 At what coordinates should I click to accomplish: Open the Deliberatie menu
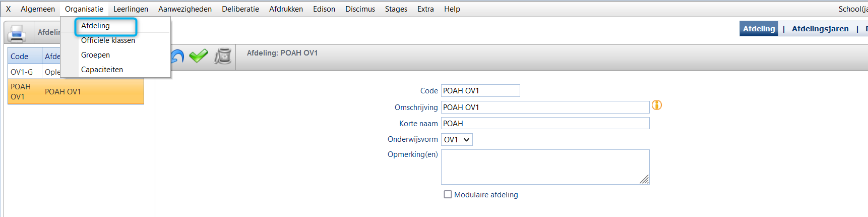[240, 9]
